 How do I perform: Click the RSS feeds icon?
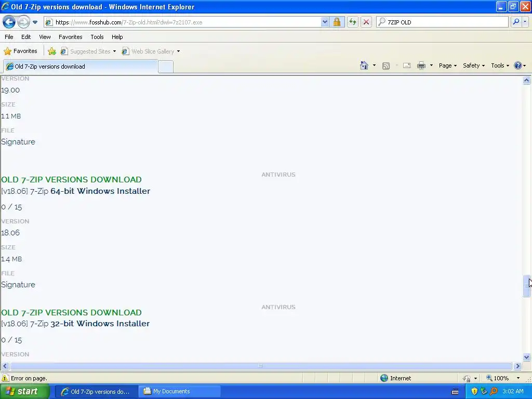coord(386,66)
